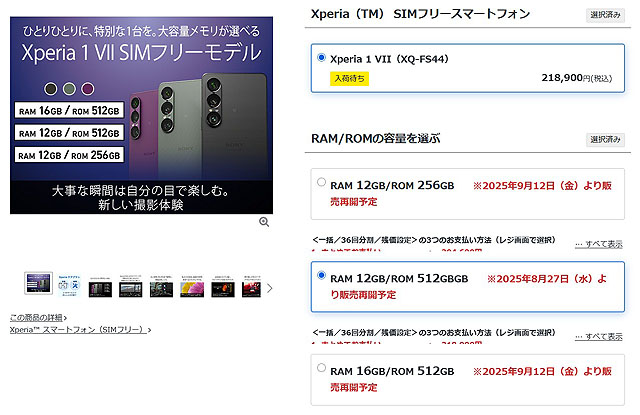Choose the RAM 16GB/ROM 512GB option
The height and width of the screenshot is (415, 640).
point(320,367)
